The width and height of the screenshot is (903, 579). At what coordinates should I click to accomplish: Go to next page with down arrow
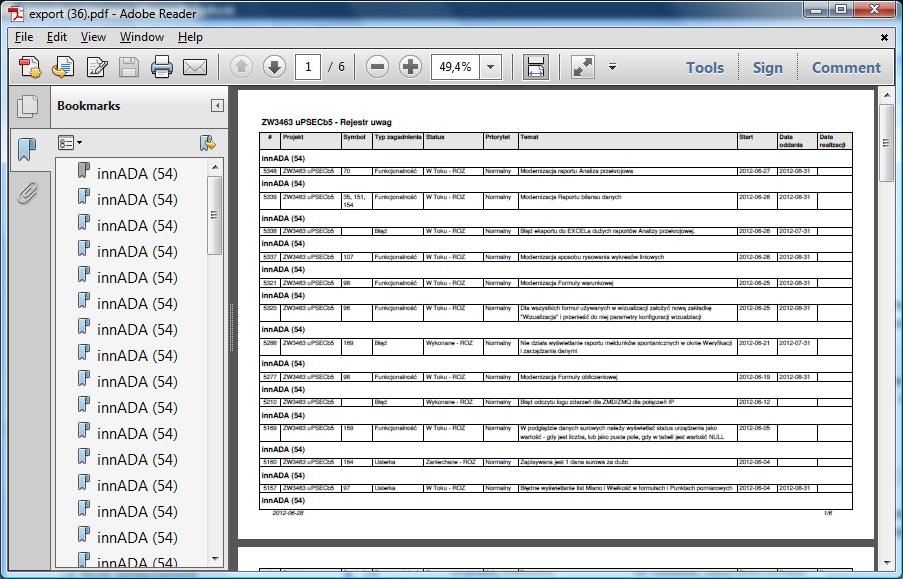pyautogui.click(x=275, y=67)
